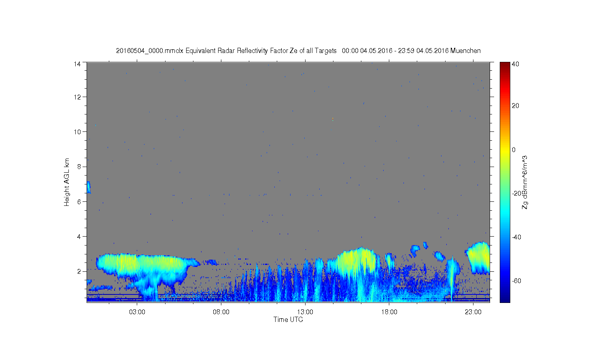Click the 'Time UTC' x-axis label

point(288,320)
